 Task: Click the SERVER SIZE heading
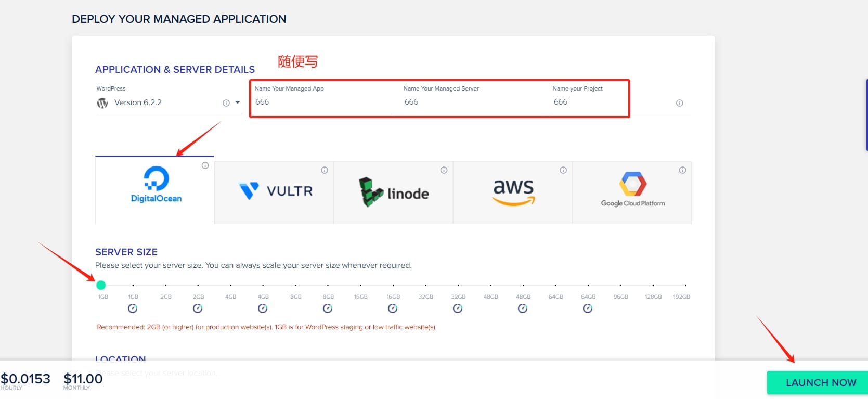point(126,252)
